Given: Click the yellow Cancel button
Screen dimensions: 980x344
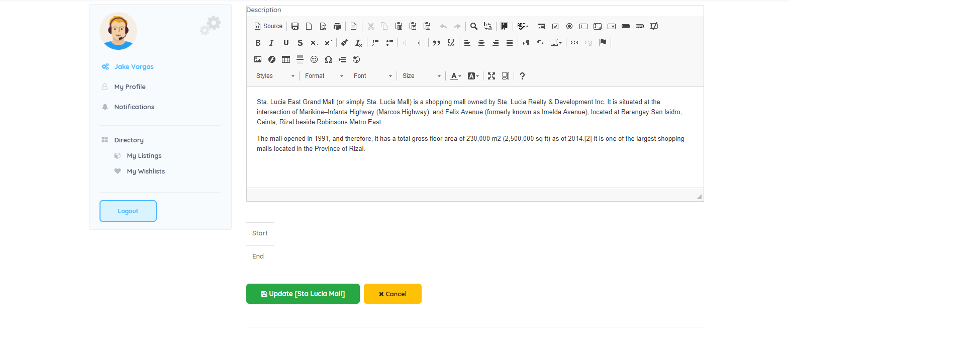Looking at the screenshot, I should click(393, 294).
